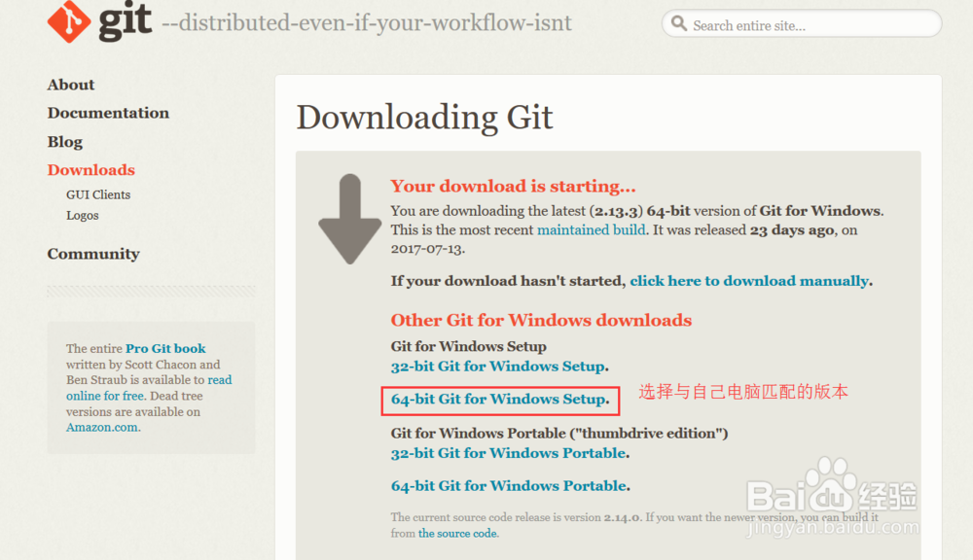Download 64-bit Git for Windows Setup

point(498,400)
